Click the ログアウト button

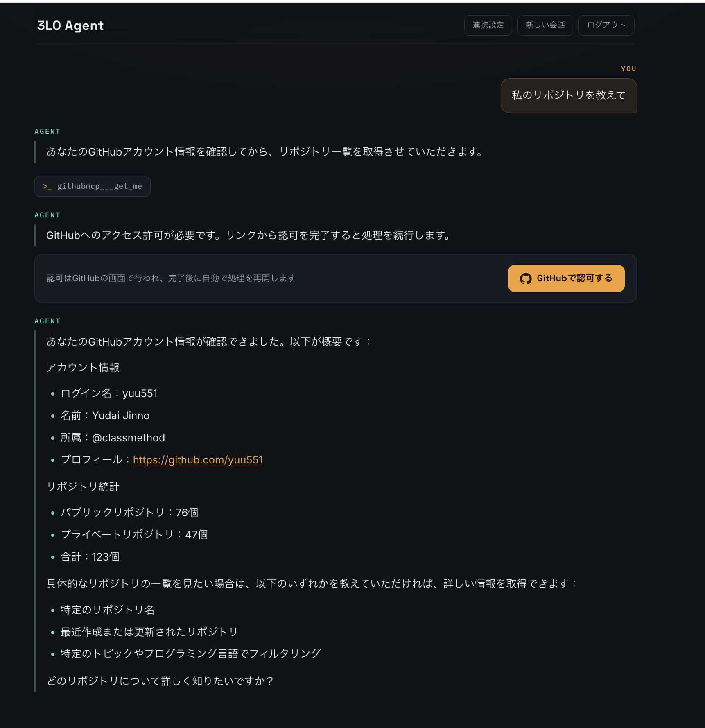606,25
